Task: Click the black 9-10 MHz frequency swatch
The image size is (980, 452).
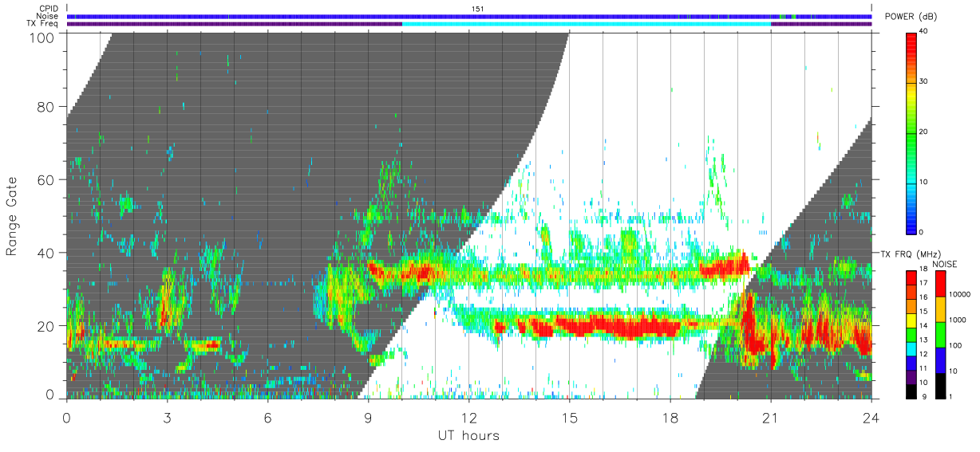Action: click(x=911, y=390)
